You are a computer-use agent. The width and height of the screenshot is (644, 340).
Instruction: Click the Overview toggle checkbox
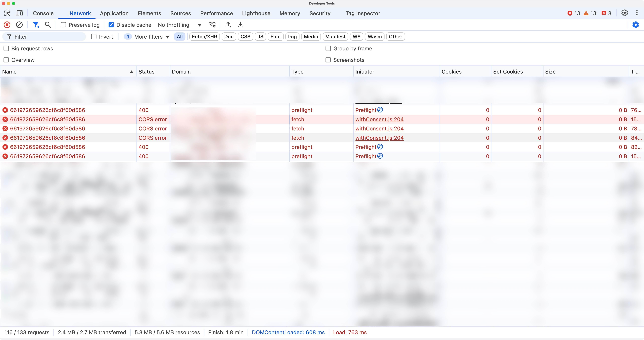click(x=6, y=60)
